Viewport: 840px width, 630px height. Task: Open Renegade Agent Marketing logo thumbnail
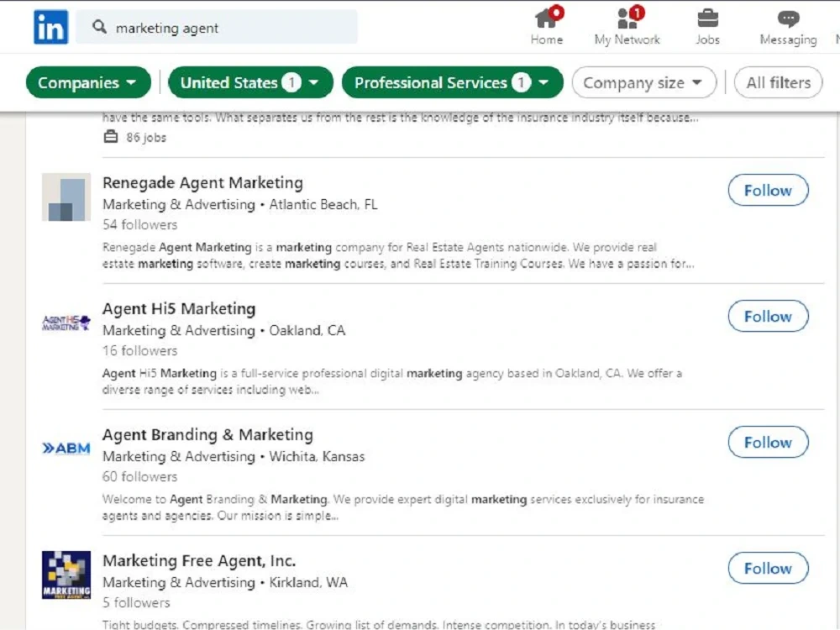pyautogui.click(x=66, y=197)
